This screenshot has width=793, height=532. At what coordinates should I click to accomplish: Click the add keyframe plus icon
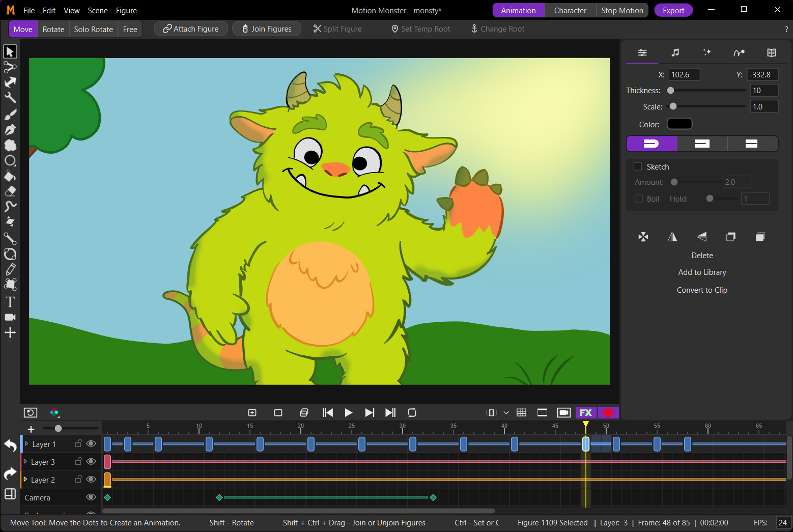click(x=252, y=412)
